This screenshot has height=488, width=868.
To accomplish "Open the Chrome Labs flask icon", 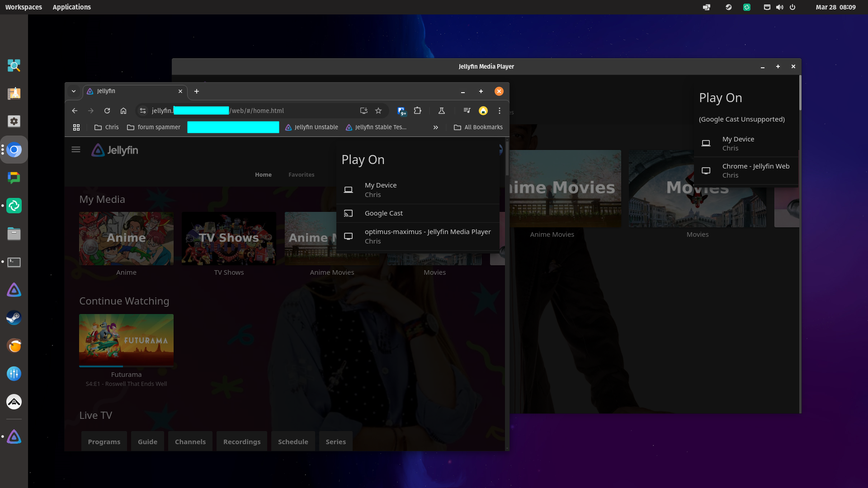I will 442,111.
